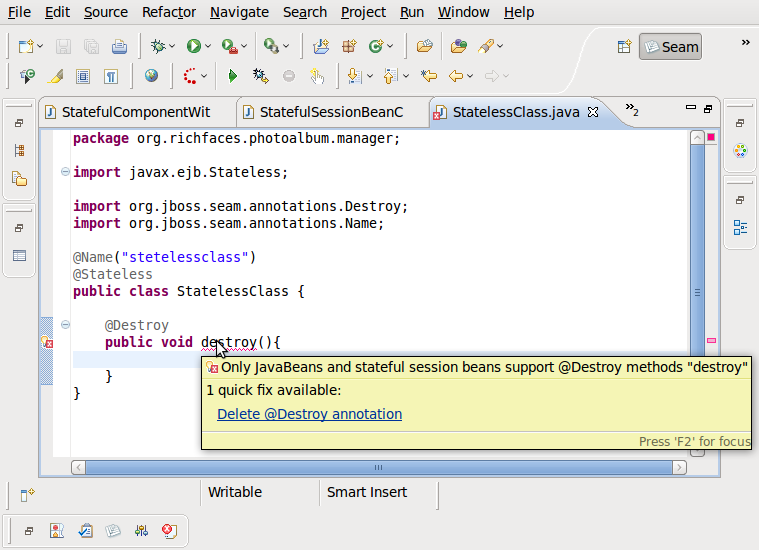Click the New Java Package icon

349,46
